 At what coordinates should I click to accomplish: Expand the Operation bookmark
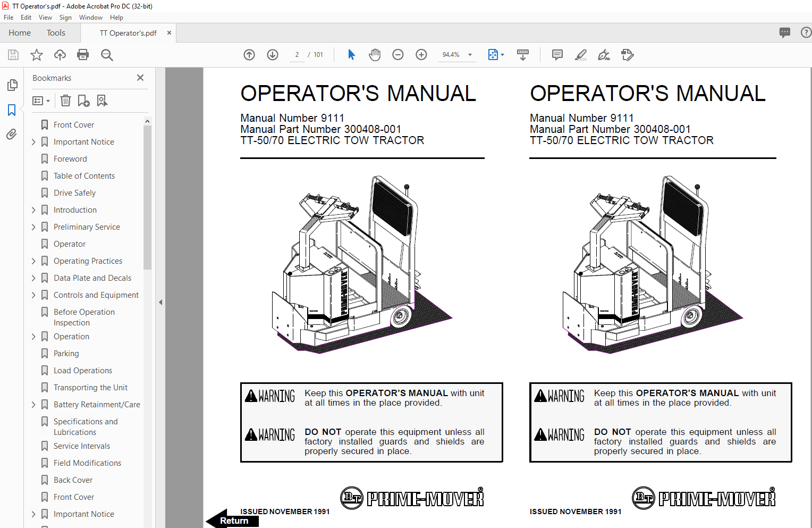pos(33,337)
